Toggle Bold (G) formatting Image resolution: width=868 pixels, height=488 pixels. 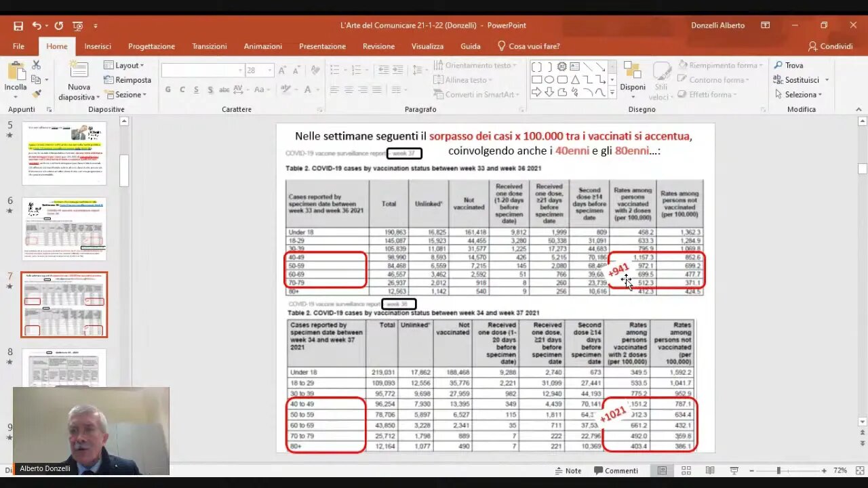[x=168, y=89]
